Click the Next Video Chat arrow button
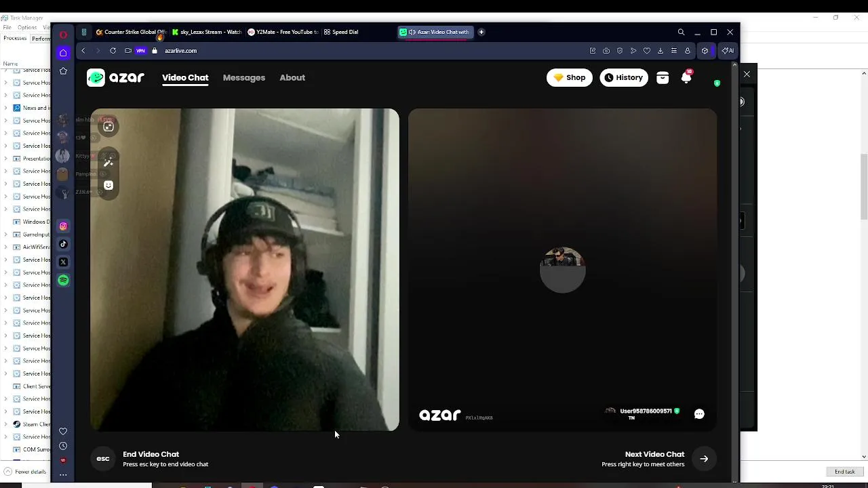Viewport: 868px width, 488px height. point(704,459)
